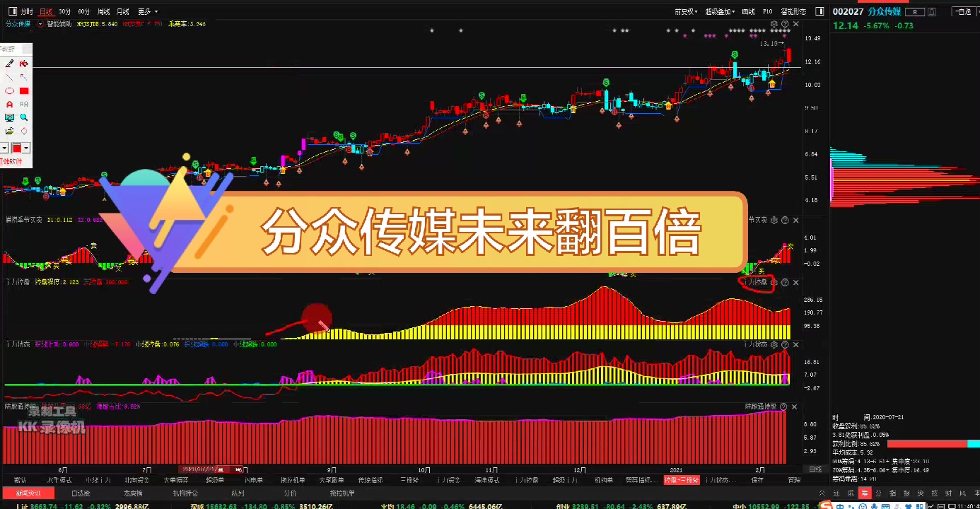Switch to the 月线 monthly tab
This screenshot has width=980, height=509.
pos(123,11)
